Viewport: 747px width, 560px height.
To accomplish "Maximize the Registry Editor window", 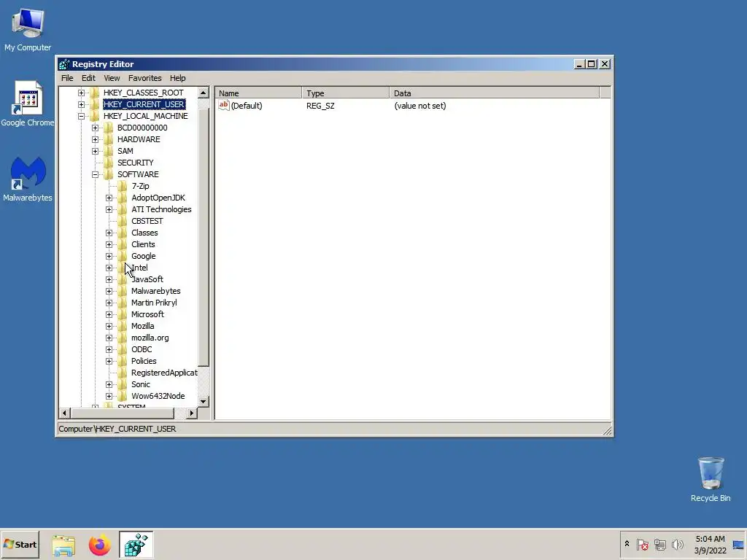I will (592, 64).
